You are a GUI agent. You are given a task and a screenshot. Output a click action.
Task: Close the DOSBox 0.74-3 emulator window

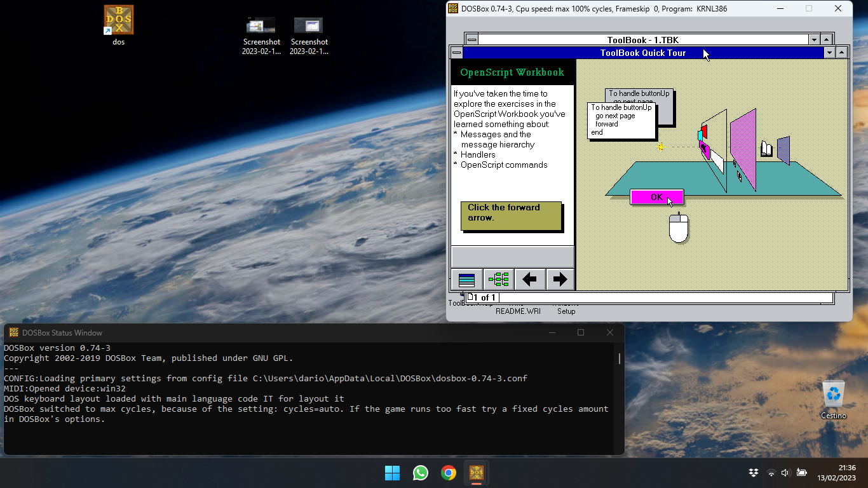click(x=838, y=8)
